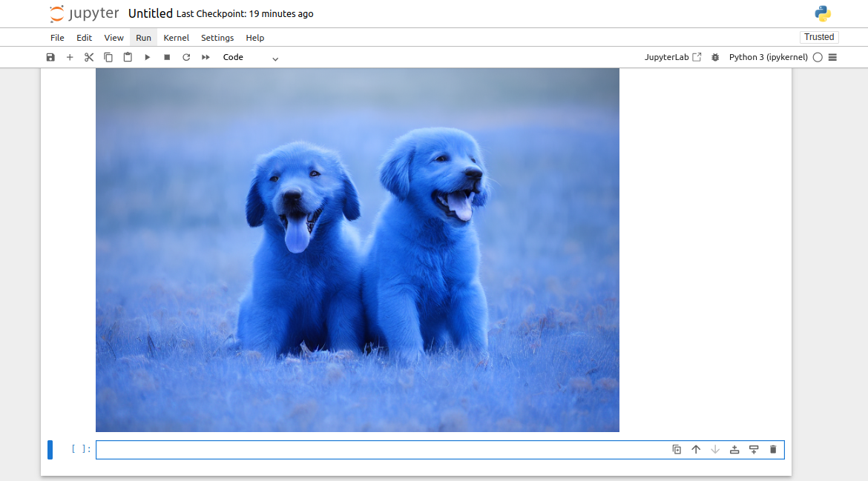
Task: Open the Settings menu
Action: pos(217,38)
